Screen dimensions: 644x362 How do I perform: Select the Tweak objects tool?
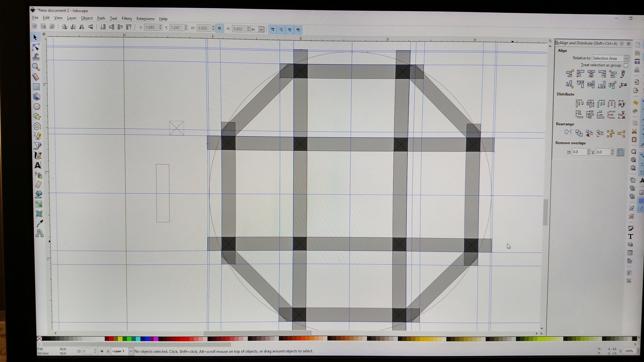click(36, 57)
